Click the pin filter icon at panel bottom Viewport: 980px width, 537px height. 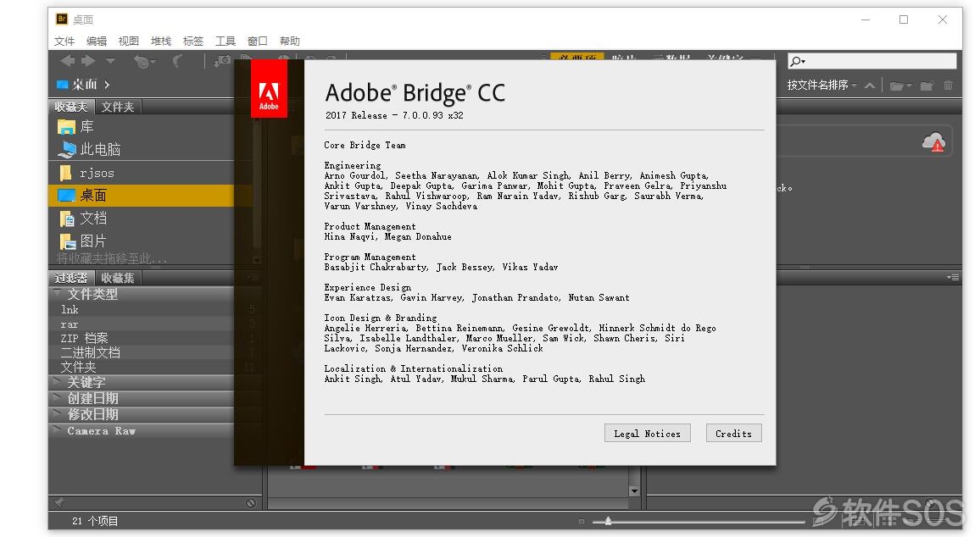tap(58, 502)
